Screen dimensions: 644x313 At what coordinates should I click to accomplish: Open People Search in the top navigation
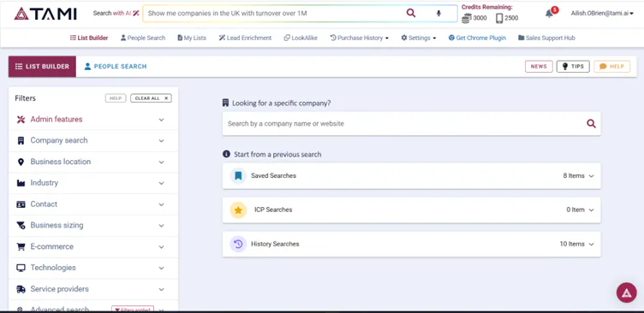pos(143,38)
